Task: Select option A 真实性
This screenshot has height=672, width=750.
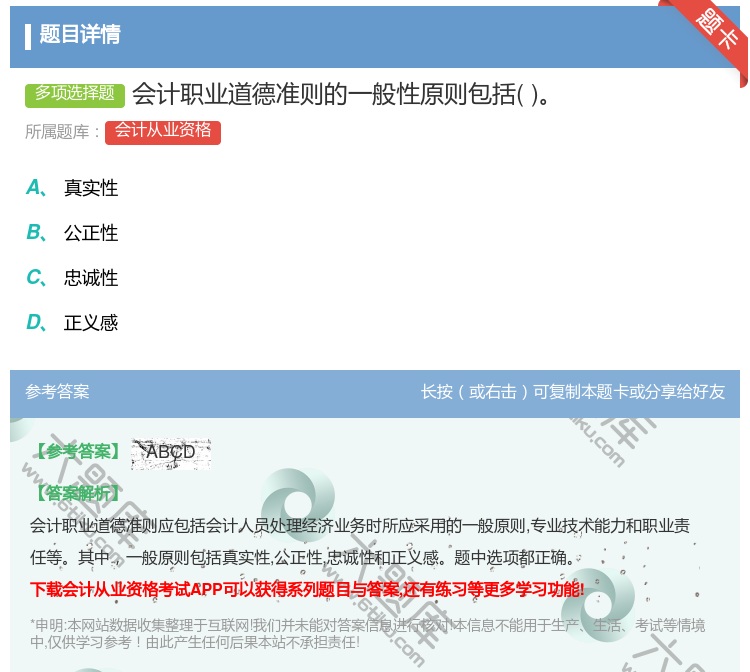Action: pos(72,188)
